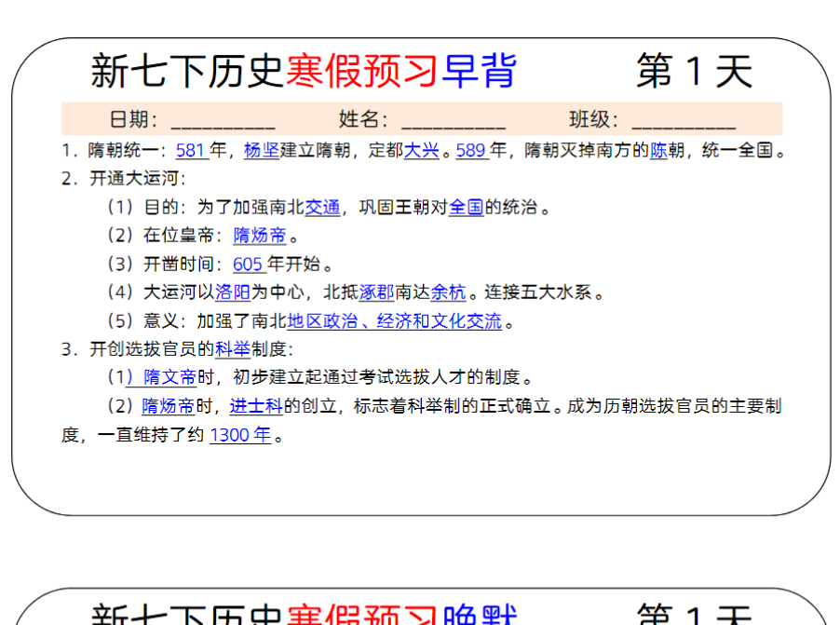Select the underlined word 交通
Screen dimensions: 840x625
(321, 208)
